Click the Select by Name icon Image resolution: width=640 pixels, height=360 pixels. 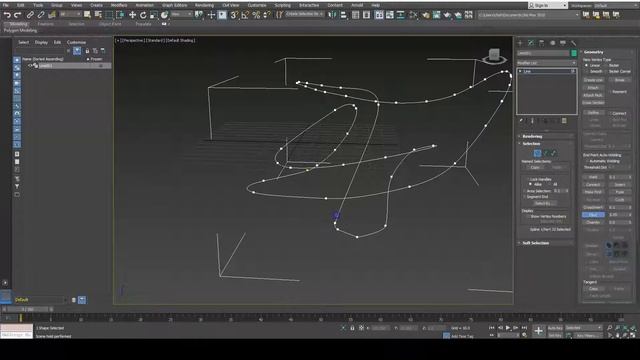tap(98, 15)
